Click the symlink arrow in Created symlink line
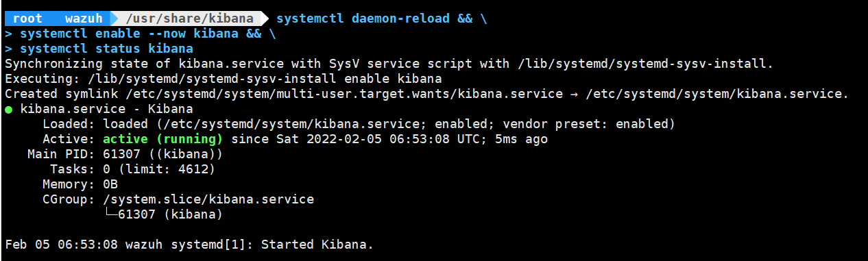This screenshot has width=868, height=261. 577,95
